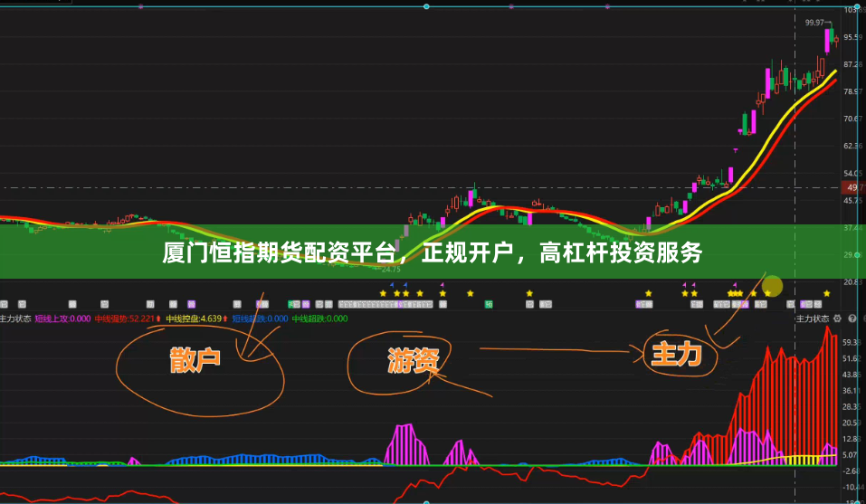
Task: Click the magenta candle under the 99.97 label
Action: pyautogui.click(x=827, y=41)
